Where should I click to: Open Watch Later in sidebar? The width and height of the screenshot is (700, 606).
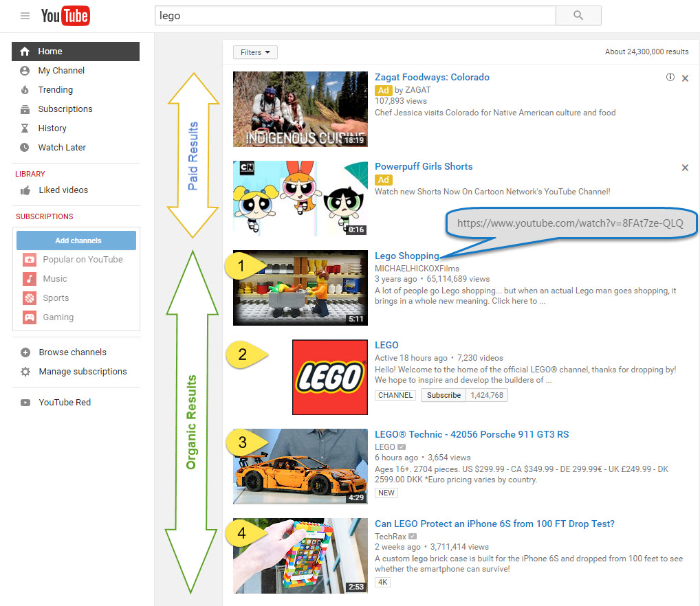pos(62,148)
